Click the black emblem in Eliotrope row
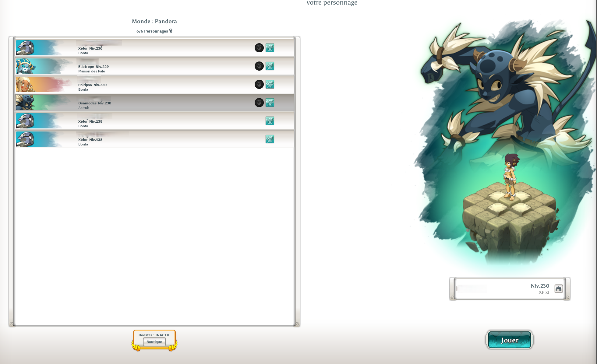Image resolution: width=597 pixels, height=364 pixels. click(x=259, y=66)
